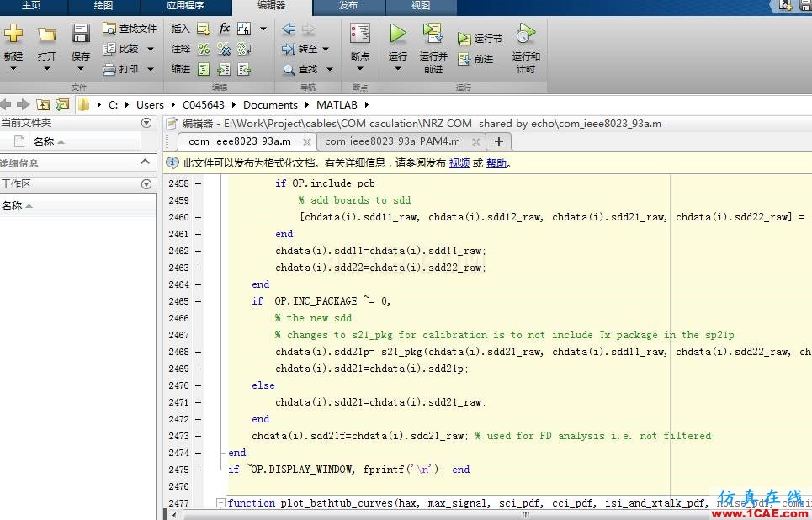Insert a section break icon
Viewport: 812px width, 520px height.
pos(204,29)
